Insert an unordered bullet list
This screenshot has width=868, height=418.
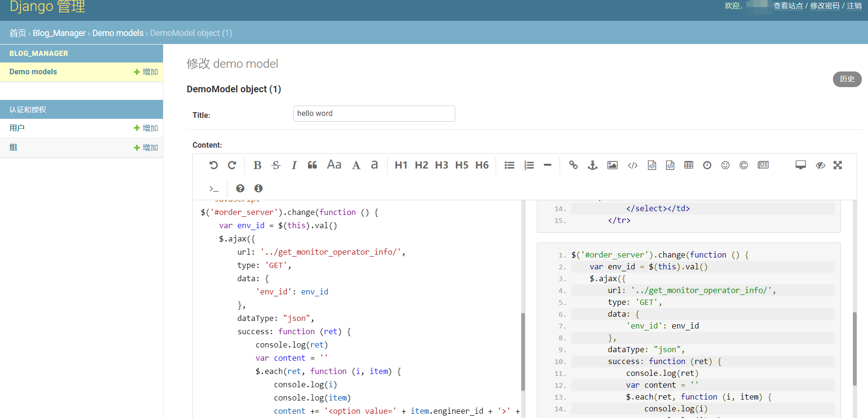coord(509,165)
